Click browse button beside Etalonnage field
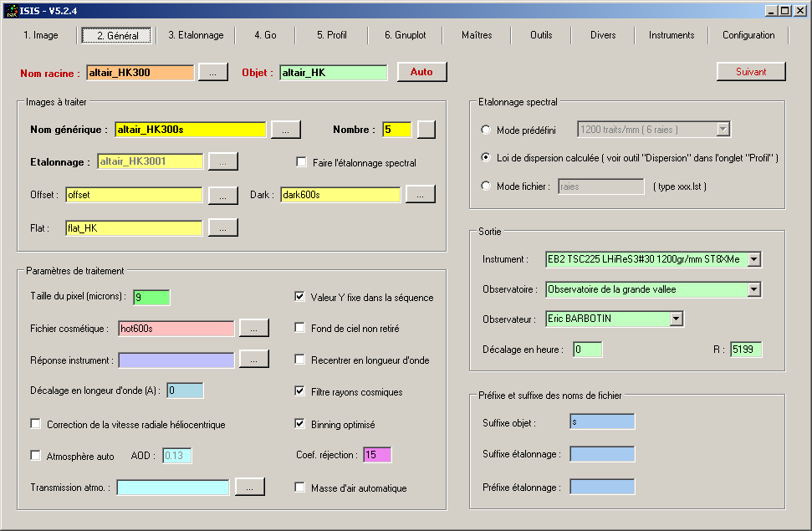This screenshot has width=812, height=531. tap(223, 161)
